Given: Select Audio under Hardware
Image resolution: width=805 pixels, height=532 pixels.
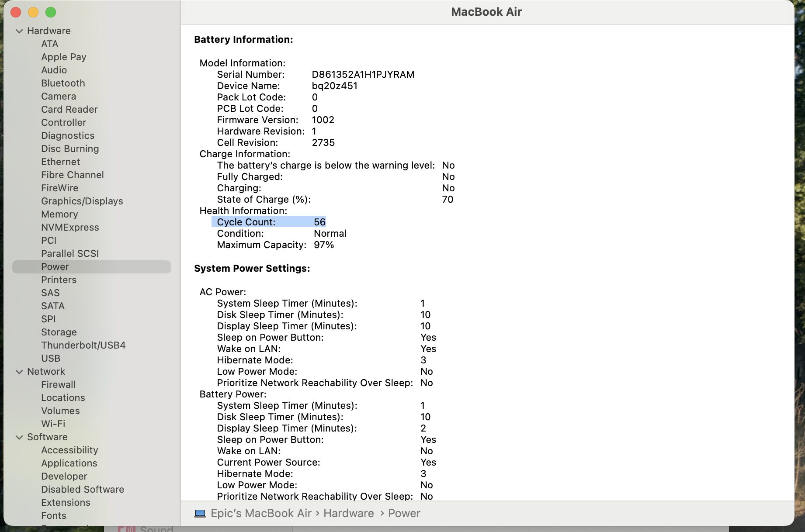Looking at the screenshot, I should (54, 70).
